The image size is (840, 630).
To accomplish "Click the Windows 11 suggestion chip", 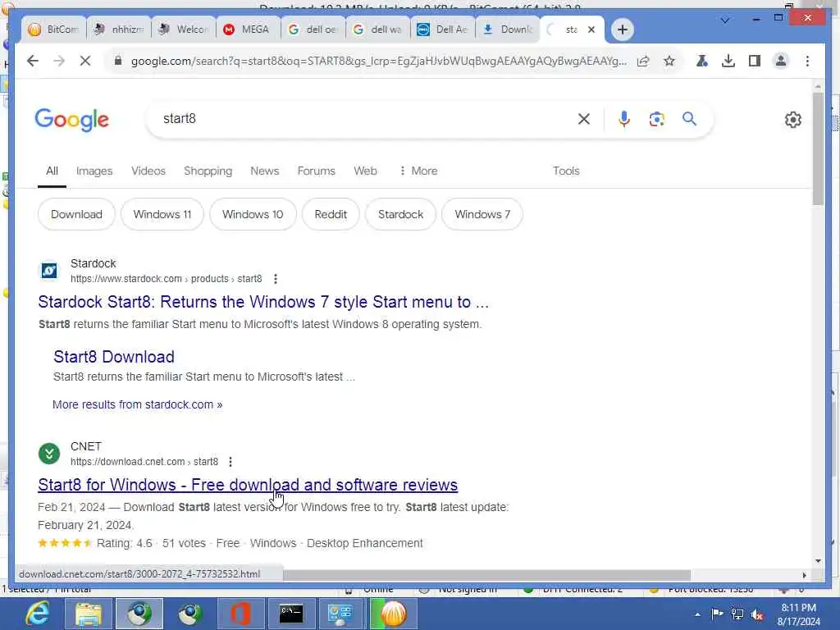I will click(x=162, y=214).
